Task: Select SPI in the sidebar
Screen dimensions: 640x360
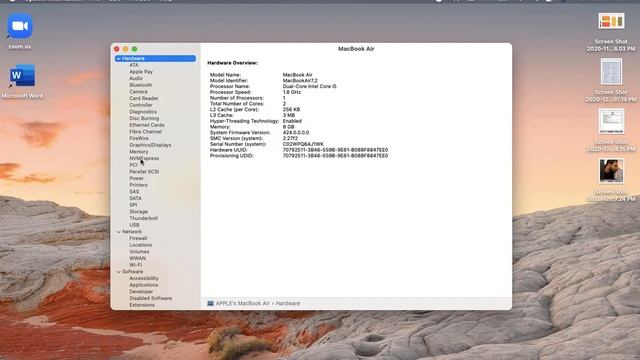Action: (x=133, y=205)
